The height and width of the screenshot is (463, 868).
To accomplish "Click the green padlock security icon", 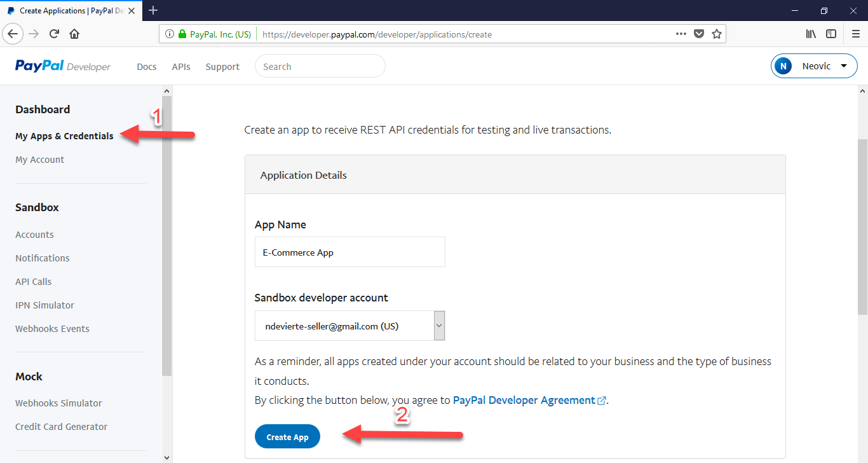I will point(182,34).
